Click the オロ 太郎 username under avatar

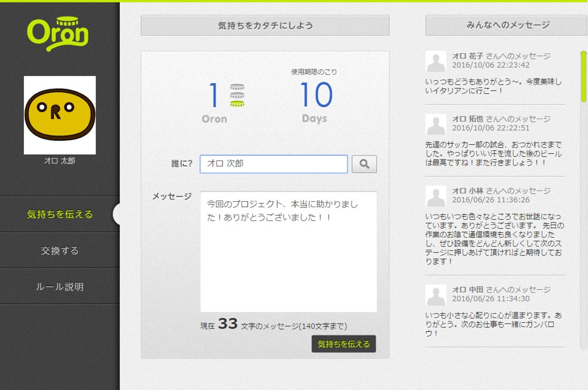pyautogui.click(x=60, y=161)
